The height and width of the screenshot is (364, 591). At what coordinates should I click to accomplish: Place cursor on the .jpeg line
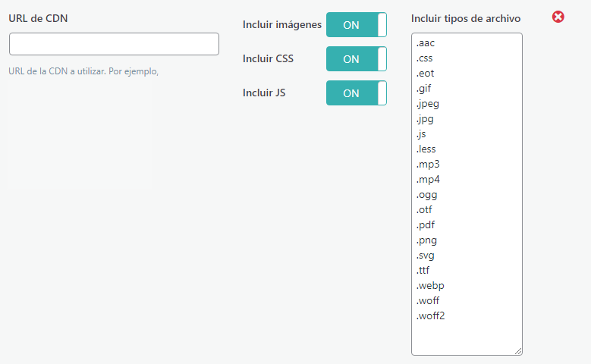(x=427, y=104)
